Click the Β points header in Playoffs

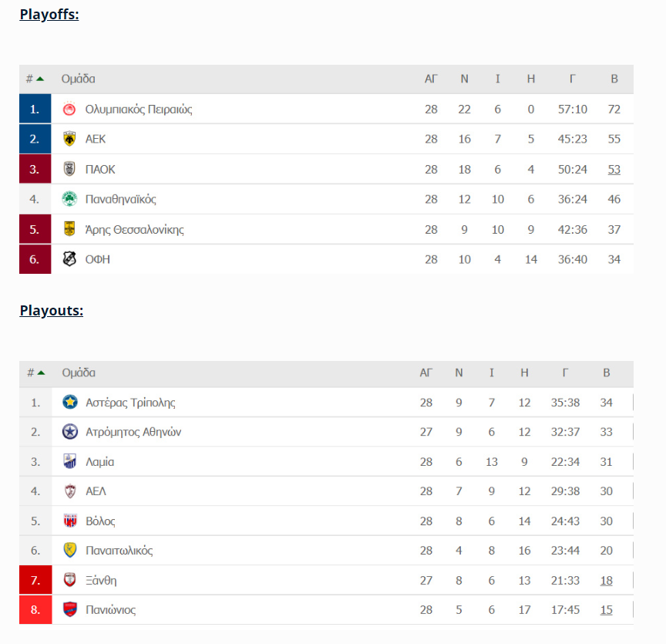[x=614, y=79]
